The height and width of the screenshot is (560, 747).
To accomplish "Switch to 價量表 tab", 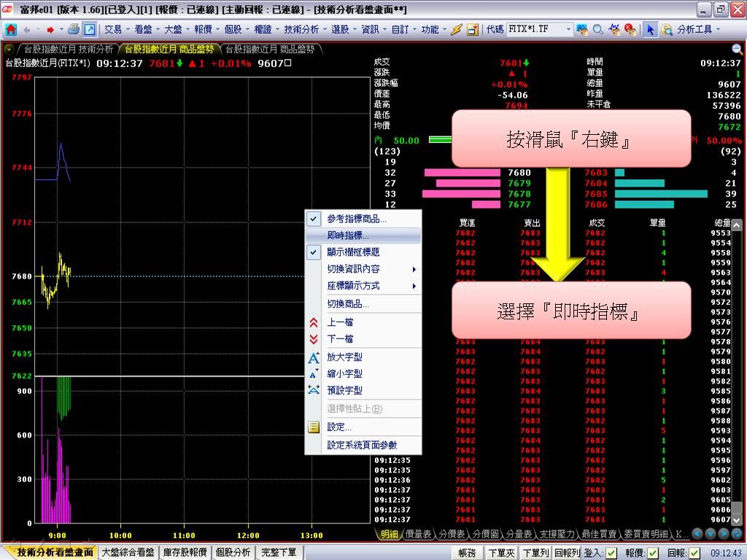I will [x=418, y=534].
